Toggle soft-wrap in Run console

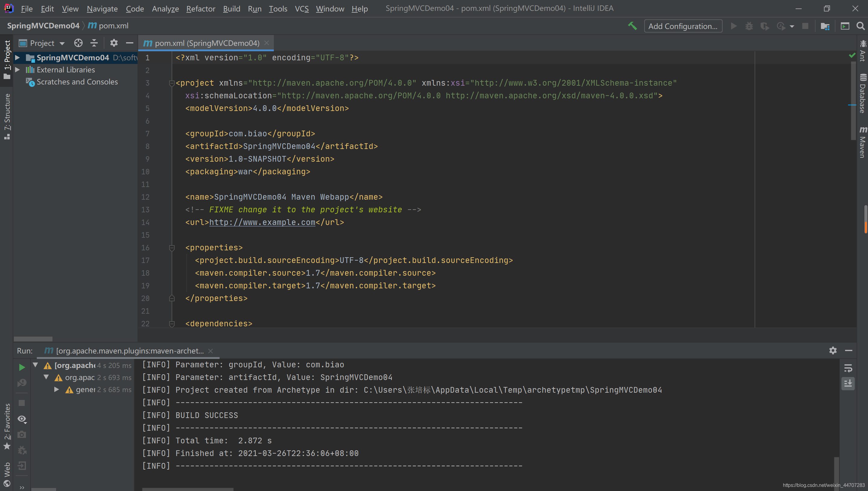[848, 368]
